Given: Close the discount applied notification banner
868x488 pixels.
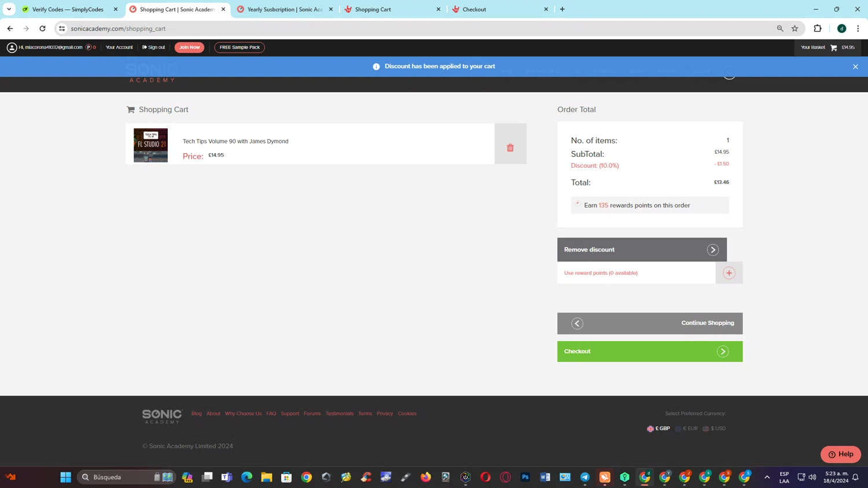Looking at the screenshot, I should (855, 66).
